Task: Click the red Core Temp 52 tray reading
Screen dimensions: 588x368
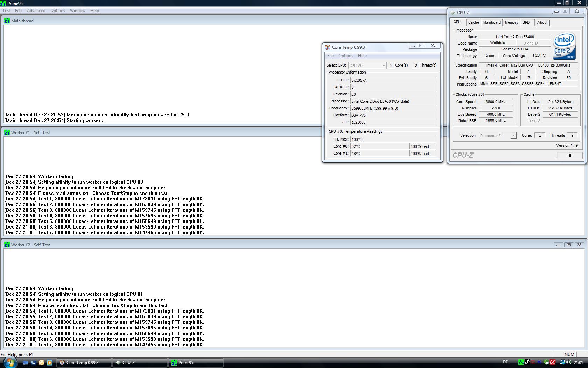Action: [x=533, y=362]
